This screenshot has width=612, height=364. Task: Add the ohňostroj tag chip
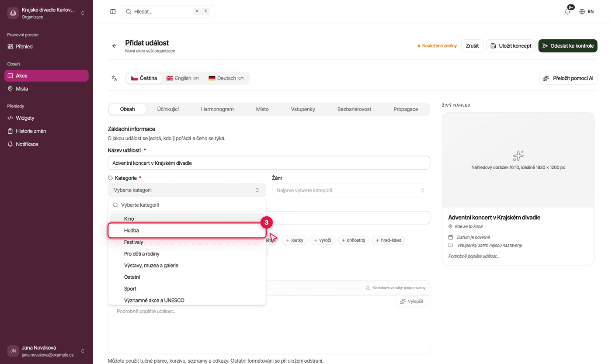[353, 240]
